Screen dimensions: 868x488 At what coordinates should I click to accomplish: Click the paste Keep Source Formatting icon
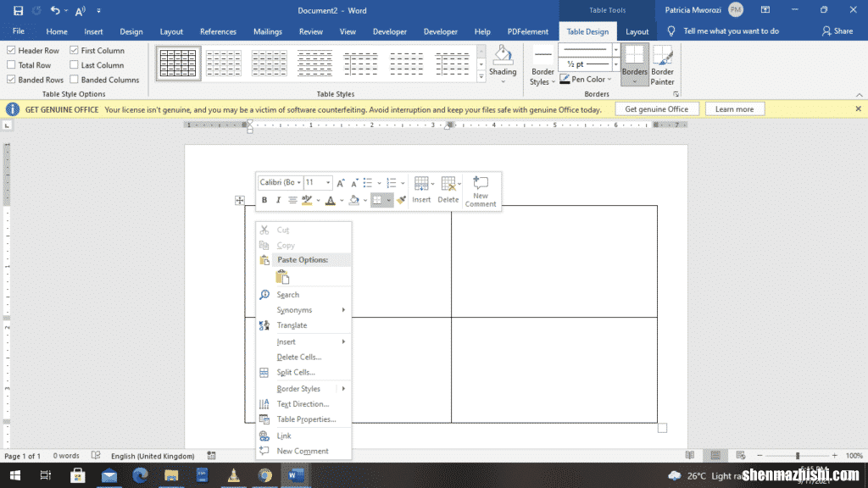point(282,277)
